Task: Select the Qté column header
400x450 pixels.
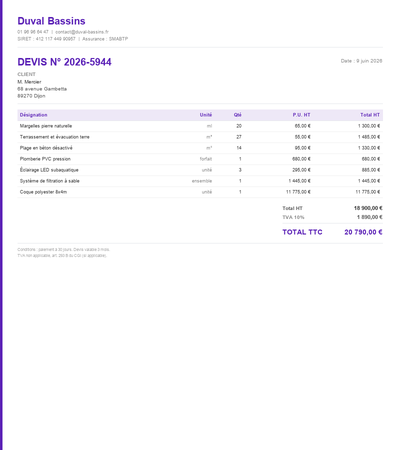Action: (237, 115)
